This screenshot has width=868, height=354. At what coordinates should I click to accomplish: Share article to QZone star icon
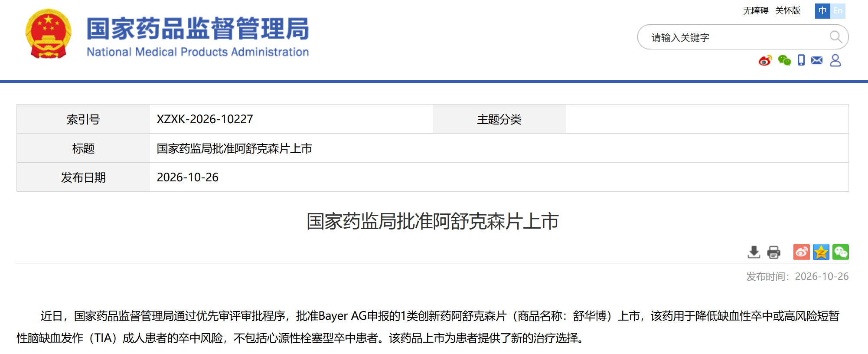point(821,252)
